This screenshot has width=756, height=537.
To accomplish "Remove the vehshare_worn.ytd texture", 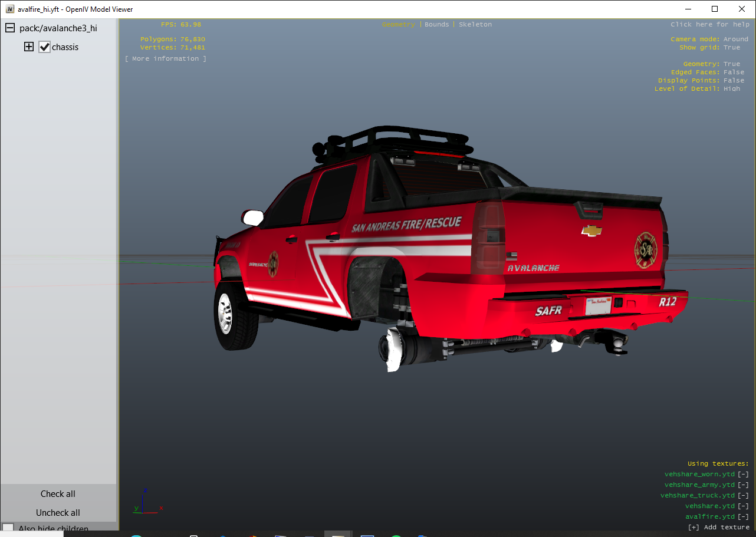I will [x=743, y=475].
